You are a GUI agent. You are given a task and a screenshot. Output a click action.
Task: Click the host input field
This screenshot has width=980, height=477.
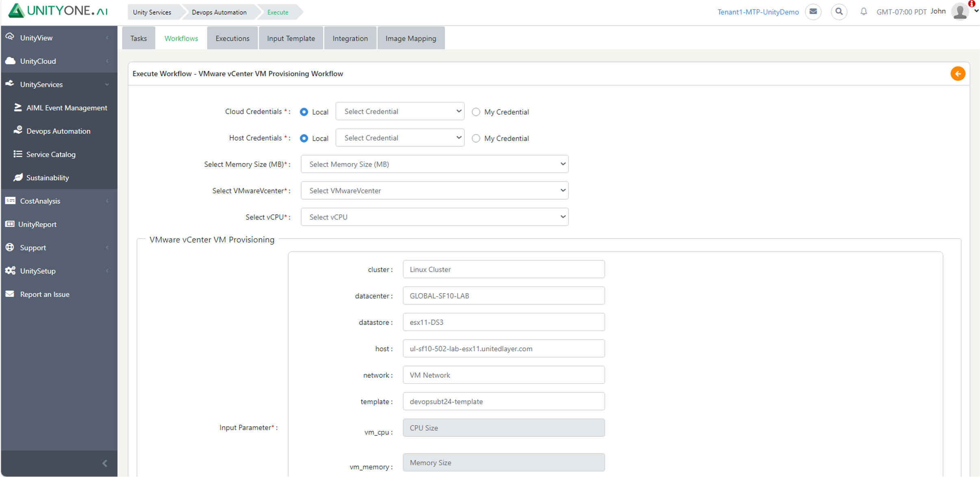click(504, 348)
